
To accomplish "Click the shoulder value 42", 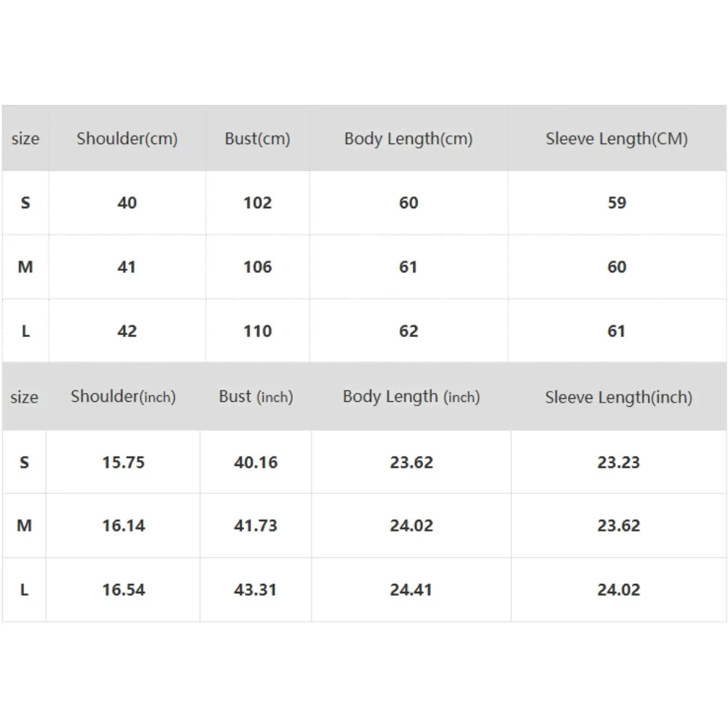I will coord(127,331).
